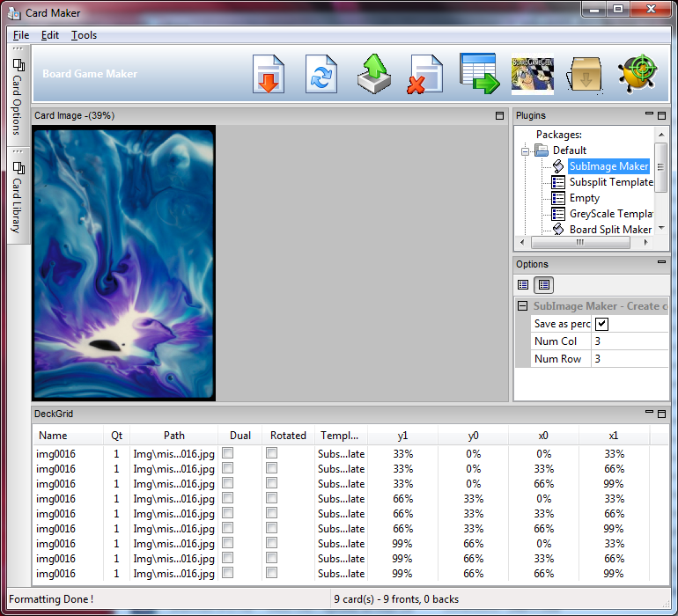Click Plugins horizontal scroll left arrow
Image resolution: width=678 pixels, height=616 pixels.
(x=522, y=243)
